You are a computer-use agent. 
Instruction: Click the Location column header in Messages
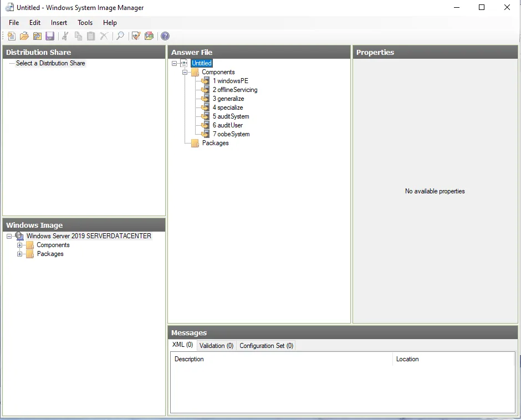(x=453, y=359)
